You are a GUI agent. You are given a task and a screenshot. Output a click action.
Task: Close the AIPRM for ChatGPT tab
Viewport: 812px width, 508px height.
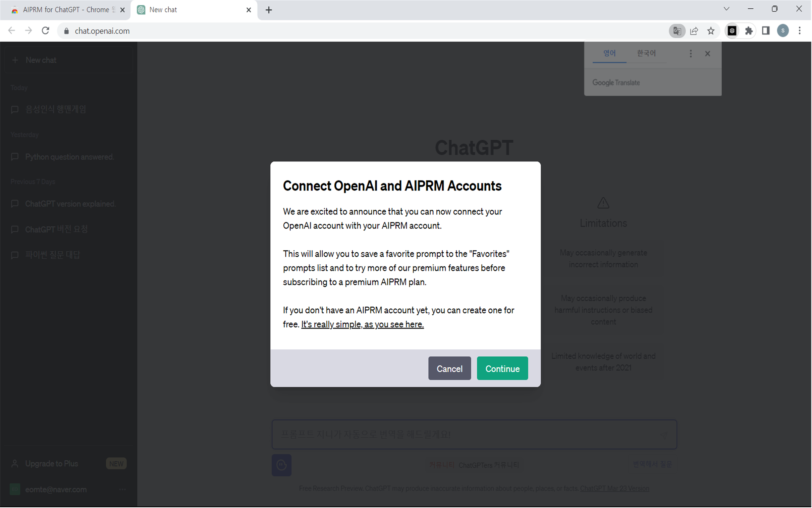point(122,10)
